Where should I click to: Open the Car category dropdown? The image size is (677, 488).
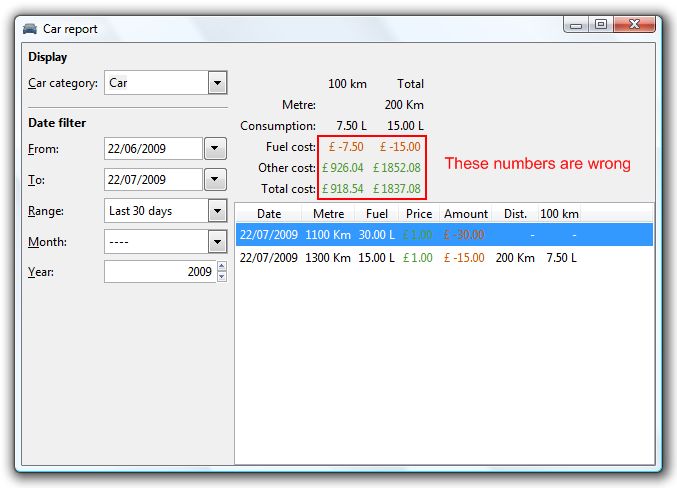coord(217,83)
